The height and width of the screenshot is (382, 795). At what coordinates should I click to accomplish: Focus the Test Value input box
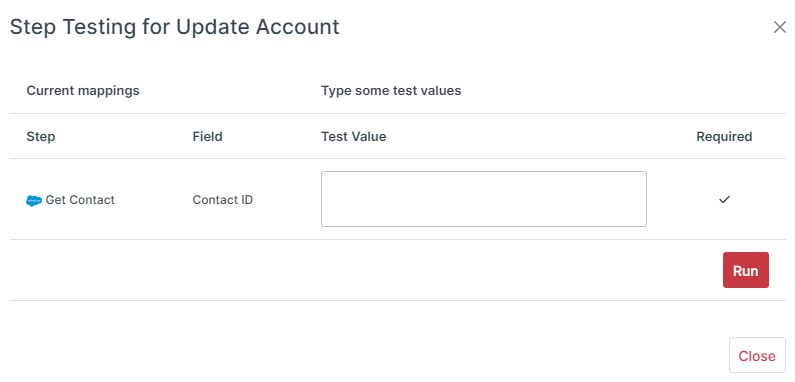(x=484, y=199)
